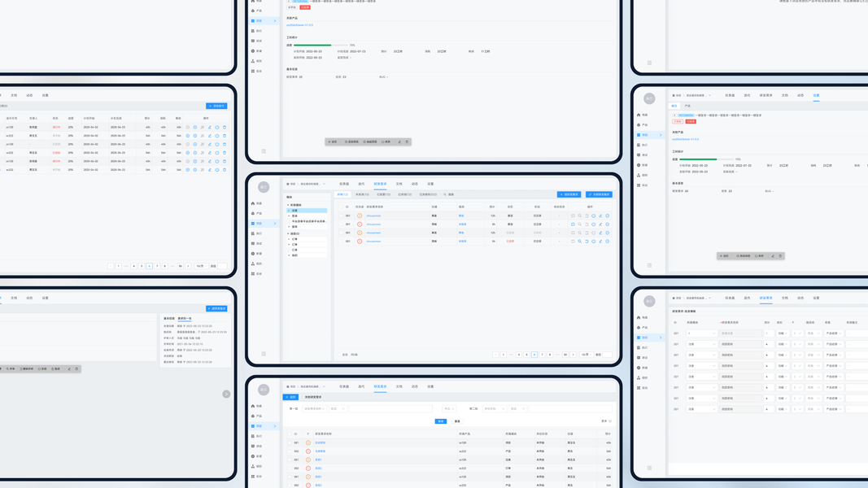Tick header checkbox in module-tree window table
The height and width of the screenshot is (488, 868).
(341, 207)
